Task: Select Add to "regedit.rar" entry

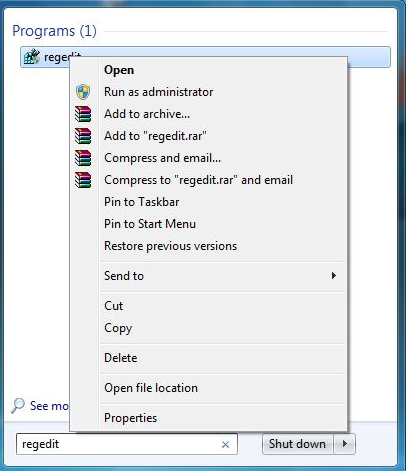Action: point(208,136)
